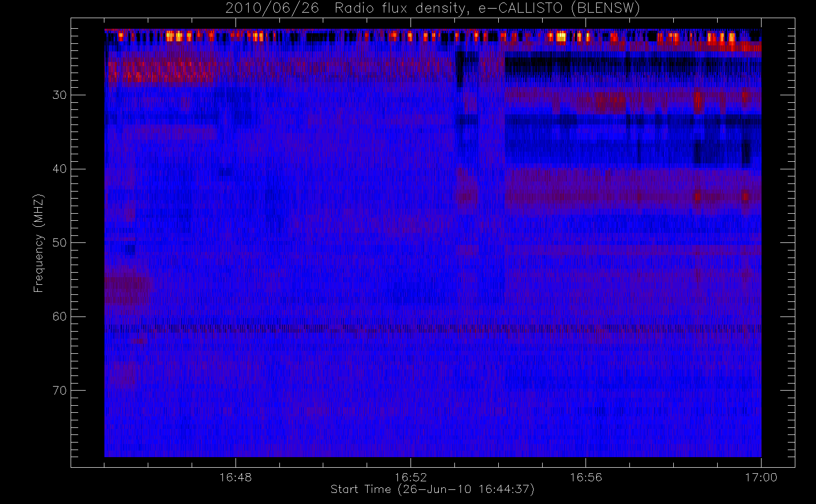
Task: Click the 'Start Time (26-Jun-10 16:44:37)' label
Action: pyautogui.click(x=433, y=489)
